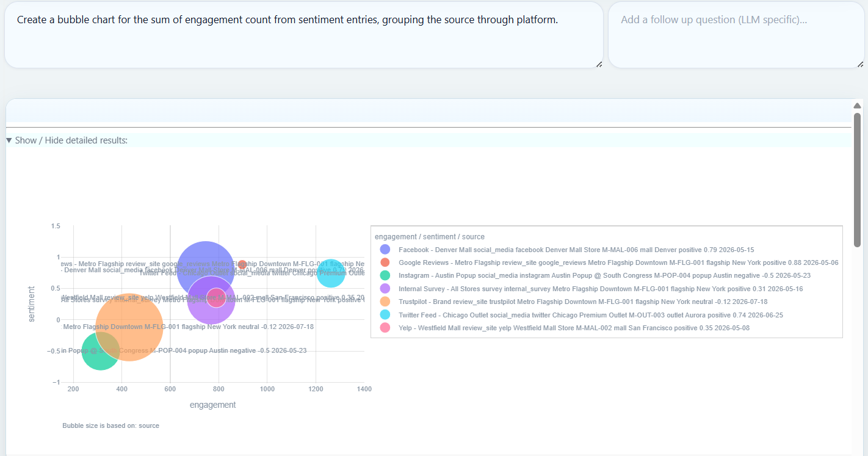Click the 'sentiment' y-axis title

(x=32, y=305)
